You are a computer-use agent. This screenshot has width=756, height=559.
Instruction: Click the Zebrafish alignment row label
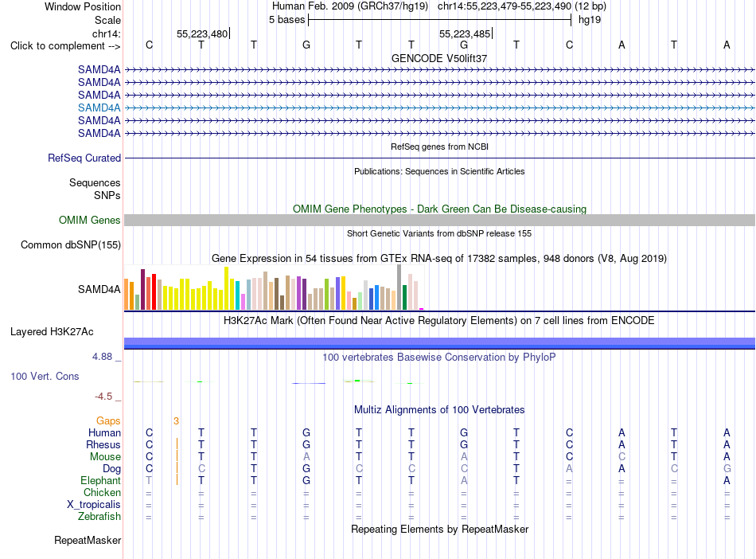pyautogui.click(x=99, y=516)
